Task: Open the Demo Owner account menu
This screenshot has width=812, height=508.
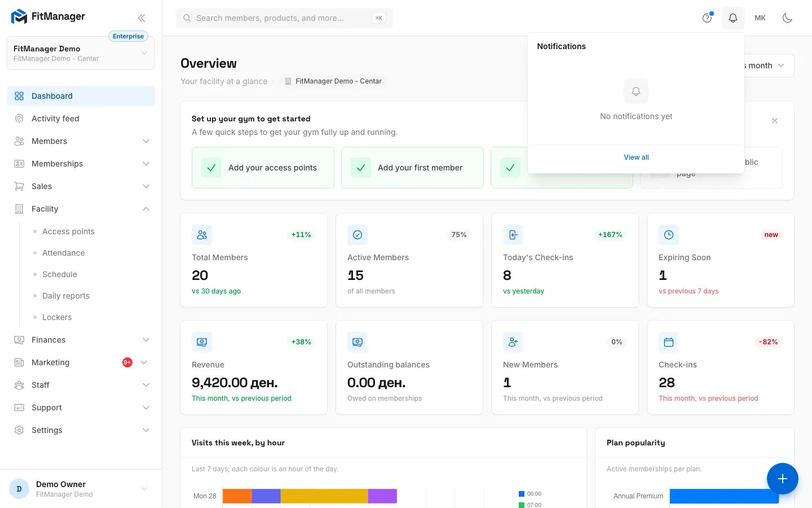Action: [x=81, y=489]
